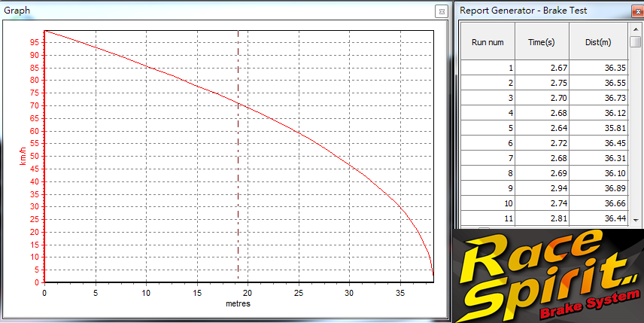
Task: Select distance cell 36.44
Action: pos(598,218)
